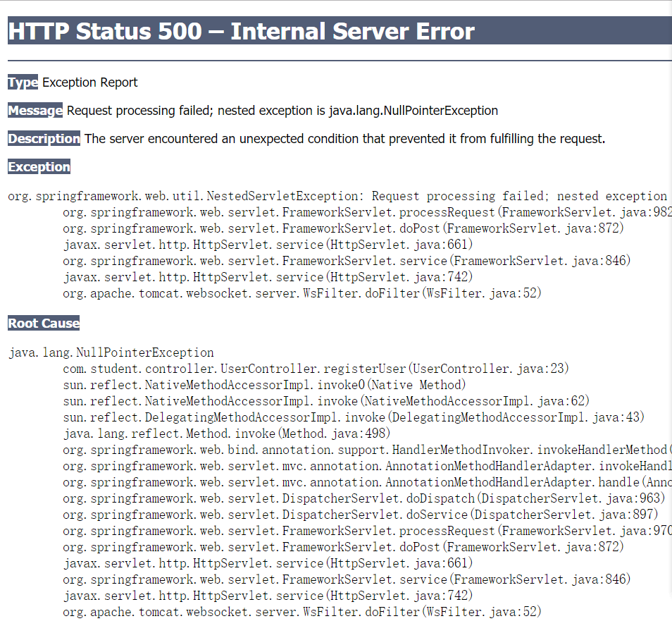
Task: Click the Method.invoke(Method.java:498) line
Action: pos(227,434)
